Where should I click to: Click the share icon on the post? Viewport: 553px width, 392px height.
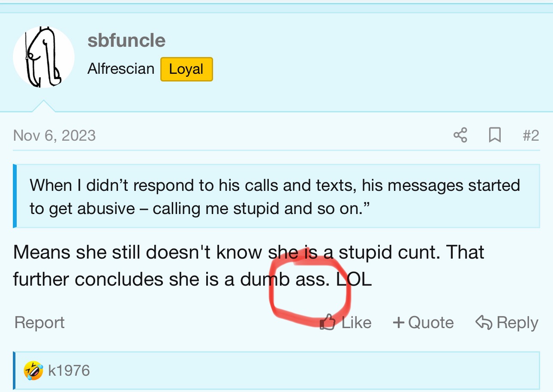[x=460, y=136]
